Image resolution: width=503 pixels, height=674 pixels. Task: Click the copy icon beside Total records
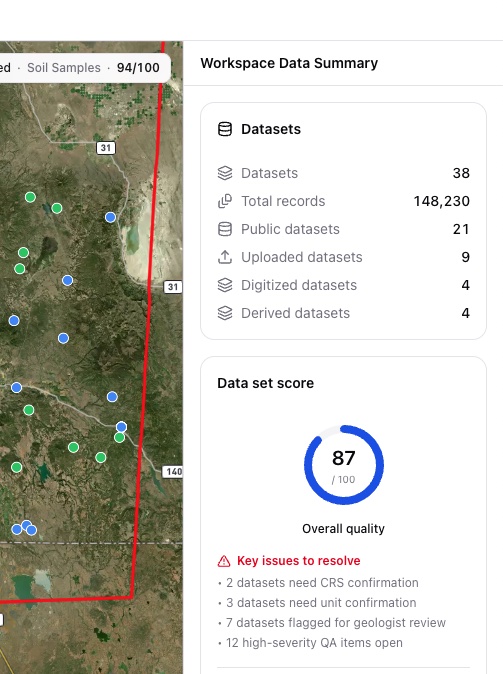click(225, 201)
